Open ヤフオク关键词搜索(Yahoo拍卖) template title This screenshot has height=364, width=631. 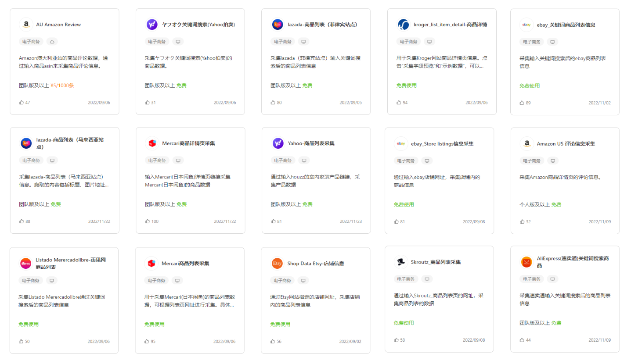pyautogui.click(x=198, y=25)
